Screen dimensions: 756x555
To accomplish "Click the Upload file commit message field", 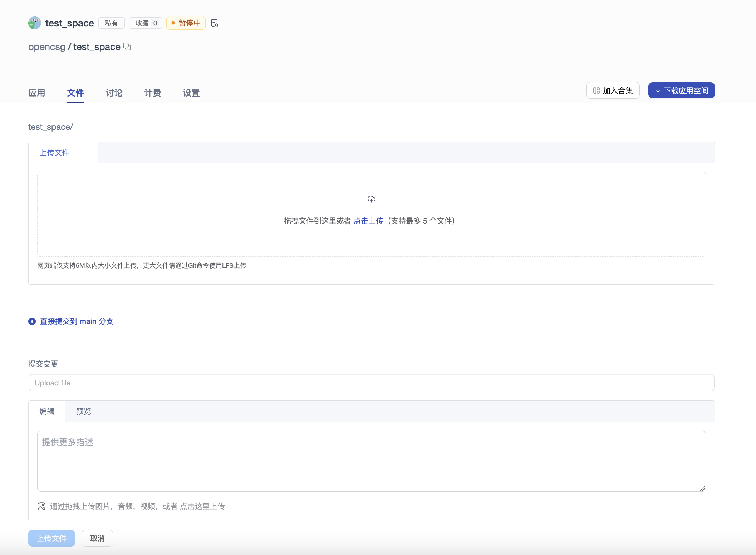I will coord(371,382).
